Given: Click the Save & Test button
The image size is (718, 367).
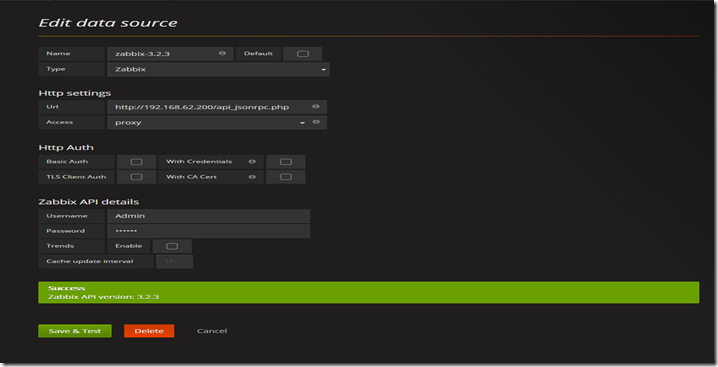Looking at the screenshot, I should tap(75, 331).
